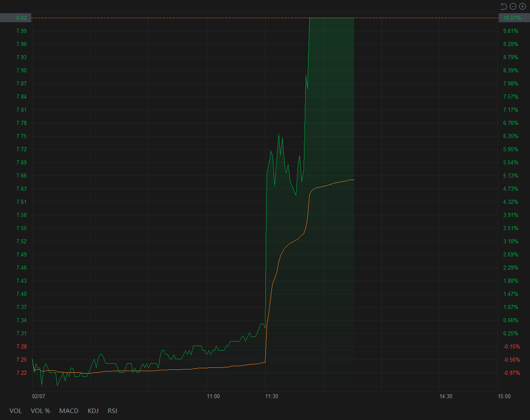Show the MACD indicator
Image resolution: width=530 pixels, height=420 pixels.
point(69,411)
